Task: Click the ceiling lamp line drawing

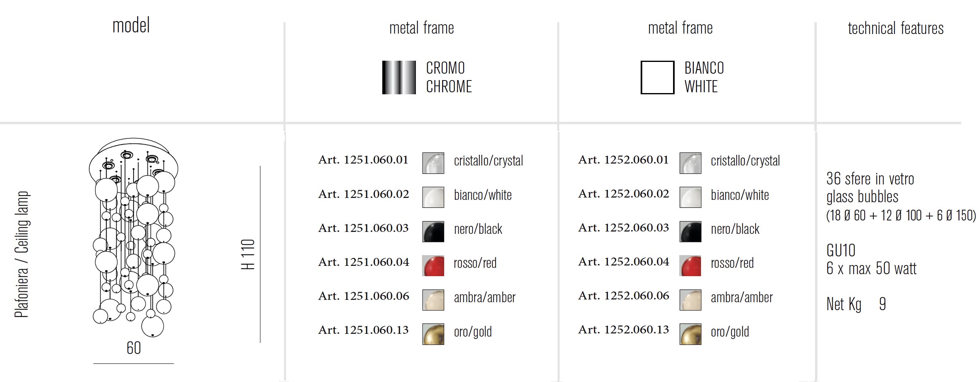Action: (134, 238)
